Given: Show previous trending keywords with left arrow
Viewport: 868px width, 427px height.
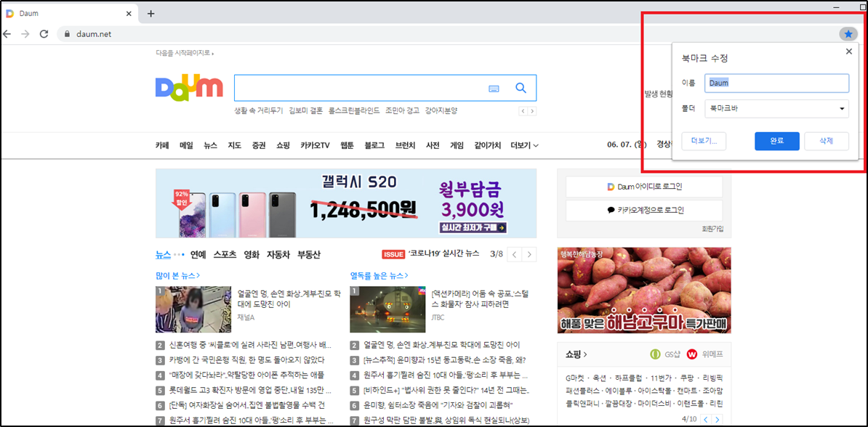Looking at the screenshot, I should coord(523,111).
